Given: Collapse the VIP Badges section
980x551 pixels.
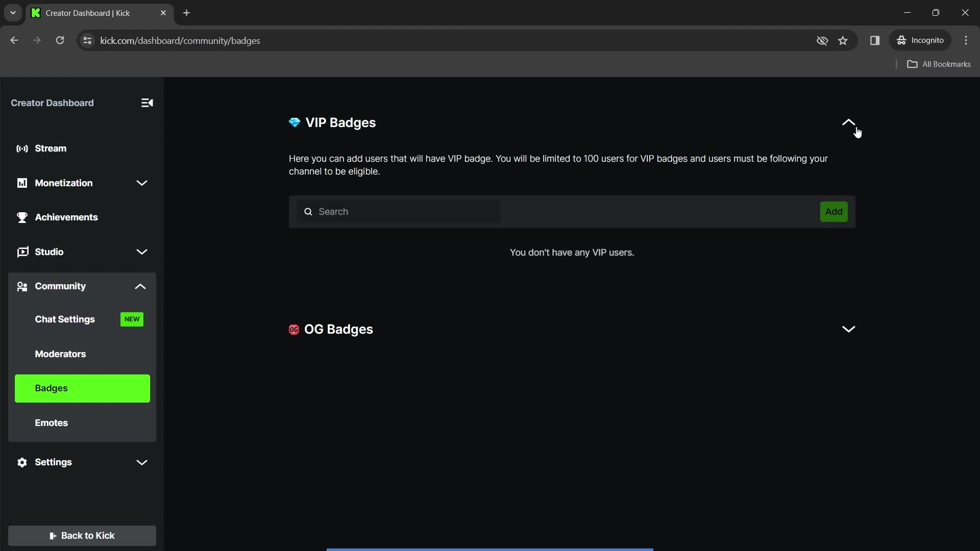Looking at the screenshot, I should coord(847,122).
